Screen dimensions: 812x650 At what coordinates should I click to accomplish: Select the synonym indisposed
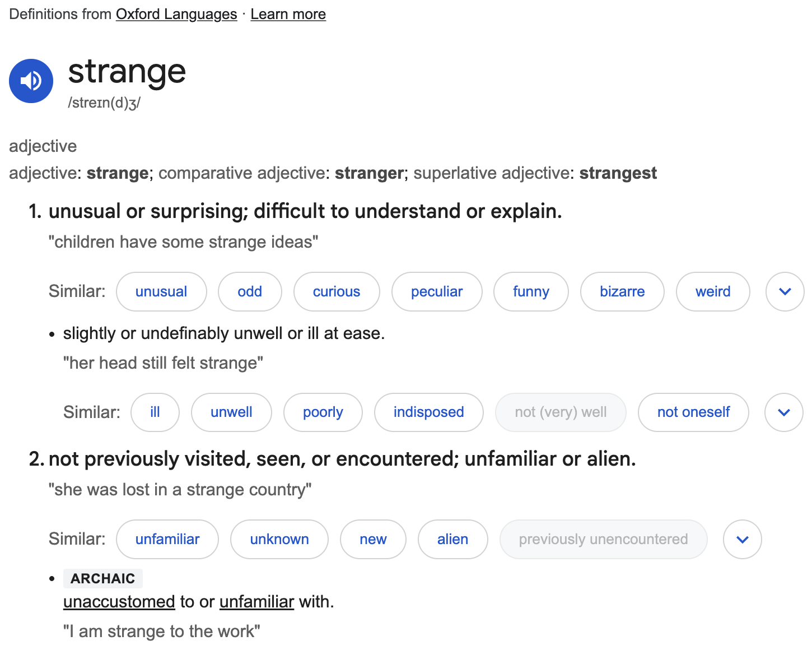pos(428,412)
